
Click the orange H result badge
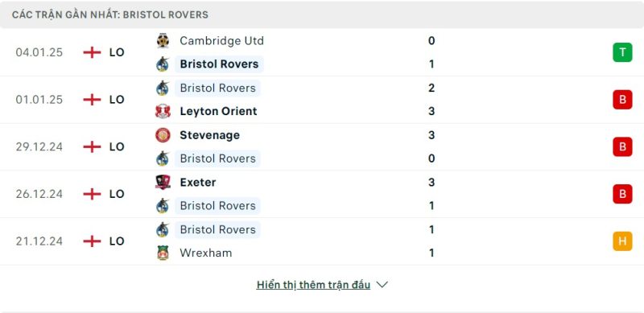(622, 241)
